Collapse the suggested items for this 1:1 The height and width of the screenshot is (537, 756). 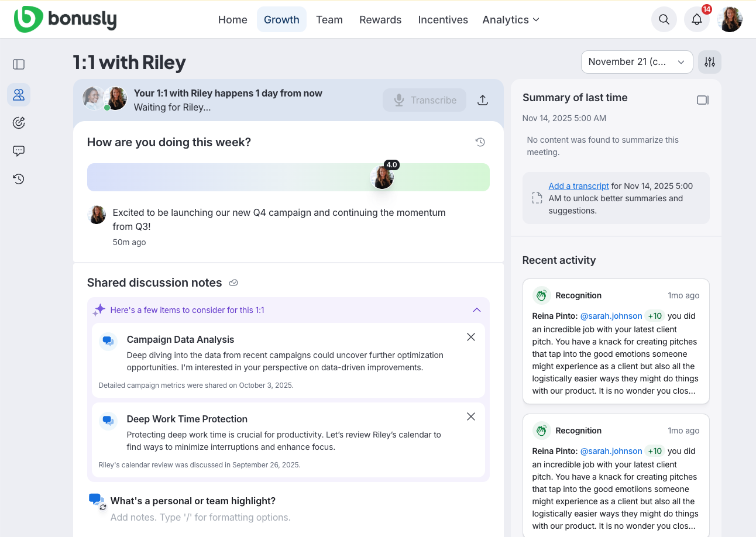[476, 310]
